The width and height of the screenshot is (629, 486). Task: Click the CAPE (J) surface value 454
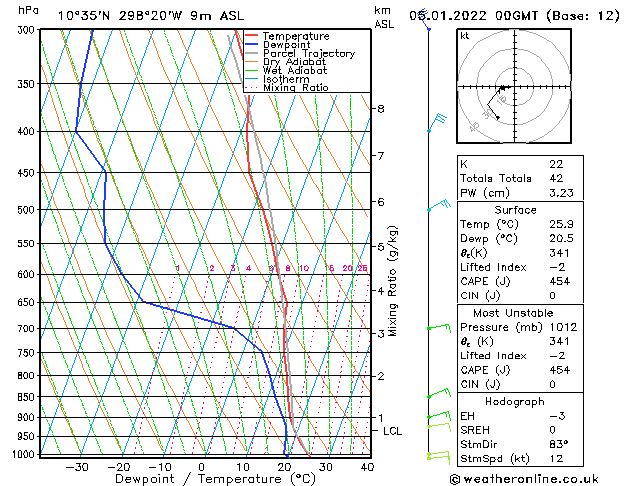560,281
